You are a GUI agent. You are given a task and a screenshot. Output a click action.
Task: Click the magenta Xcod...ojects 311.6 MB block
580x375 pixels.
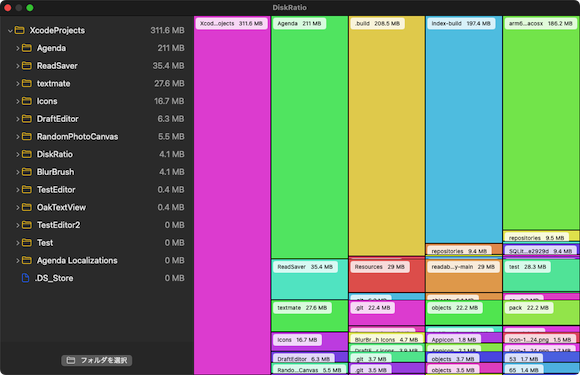[x=232, y=195]
